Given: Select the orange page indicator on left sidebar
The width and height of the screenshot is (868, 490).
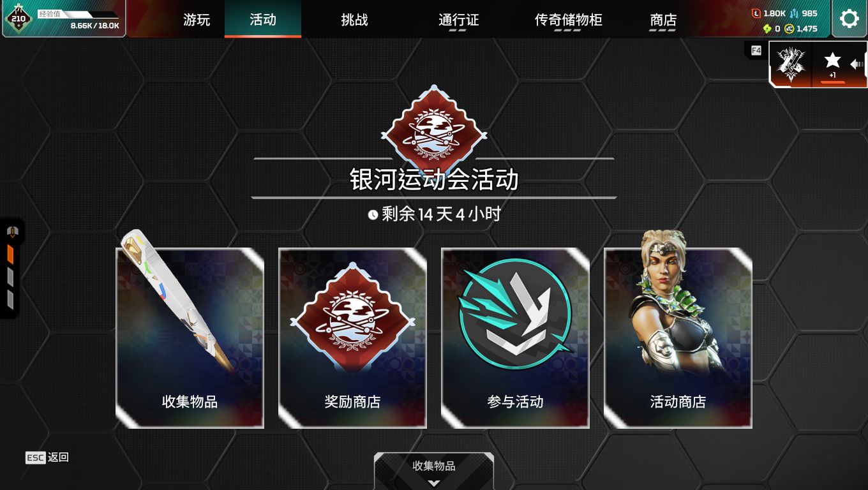Looking at the screenshot, I should click(x=10, y=255).
